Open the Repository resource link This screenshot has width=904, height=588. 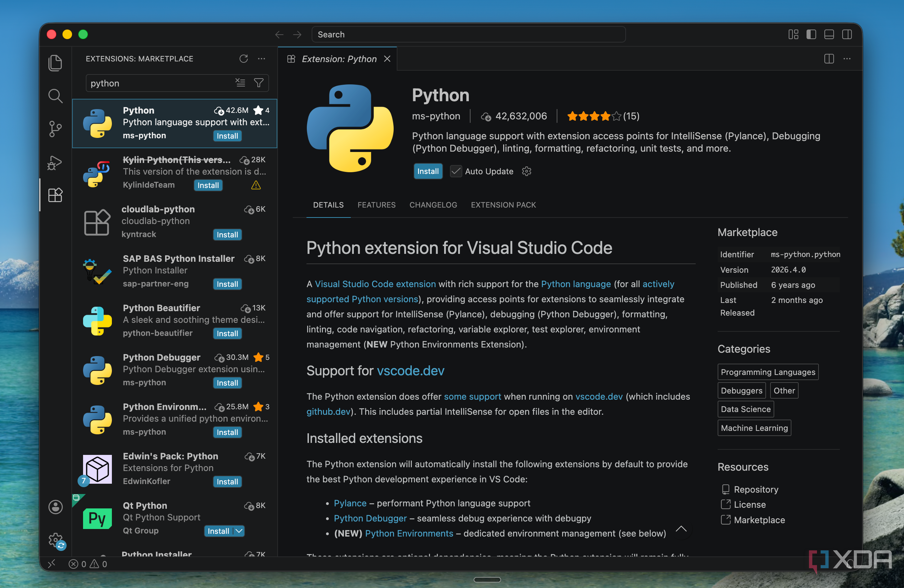(x=756, y=489)
